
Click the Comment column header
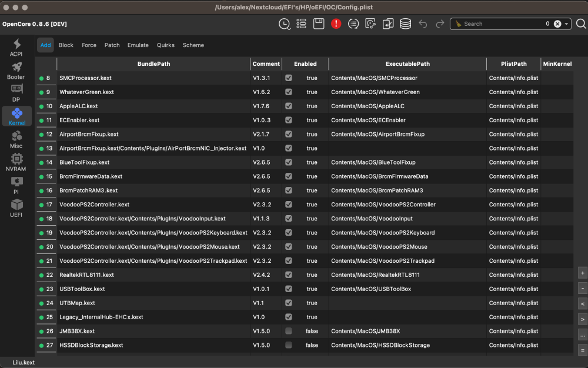click(x=266, y=63)
